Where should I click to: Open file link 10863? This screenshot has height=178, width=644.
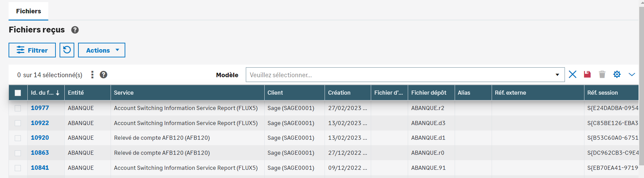coord(40,153)
